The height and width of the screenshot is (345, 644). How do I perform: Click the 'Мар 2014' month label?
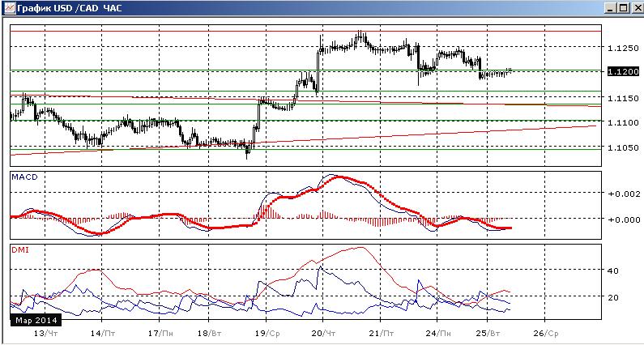(36, 320)
